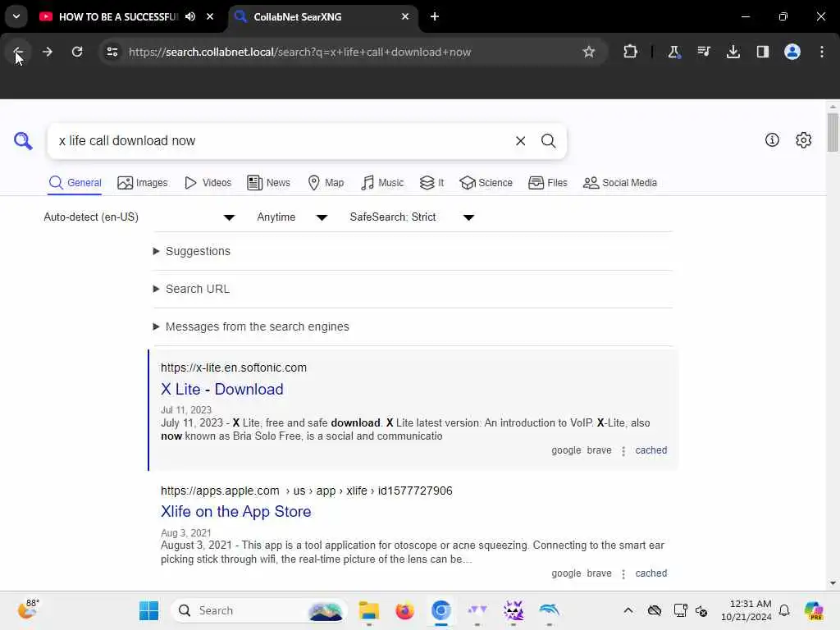Switch to Music search category
This screenshot has width=840, height=630.
pos(382,183)
